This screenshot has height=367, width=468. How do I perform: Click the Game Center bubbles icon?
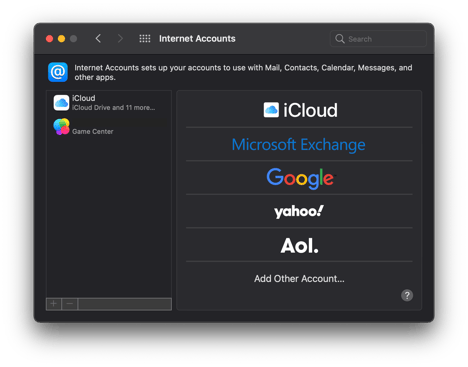pos(61,127)
